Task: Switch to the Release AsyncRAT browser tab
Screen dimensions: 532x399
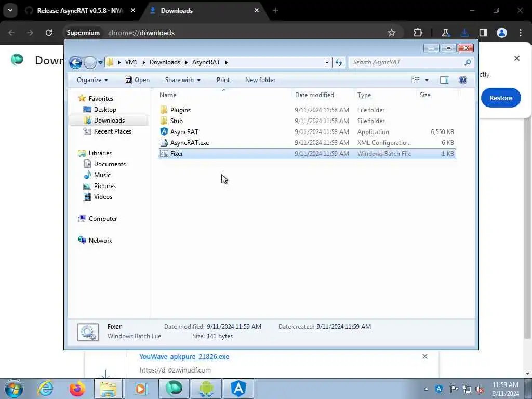Action: point(80,11)
